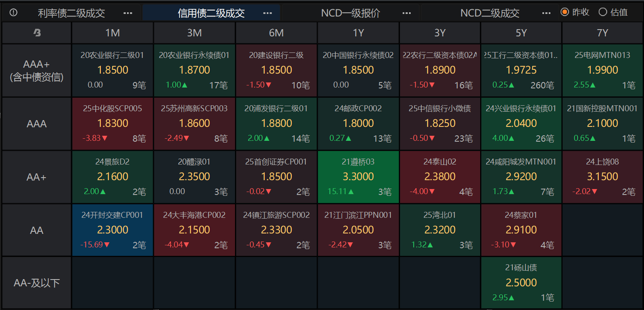Click the 25工行二级资本债 cell showing 260笔
Screen dimensions: 644x310
tap(521, 70)
